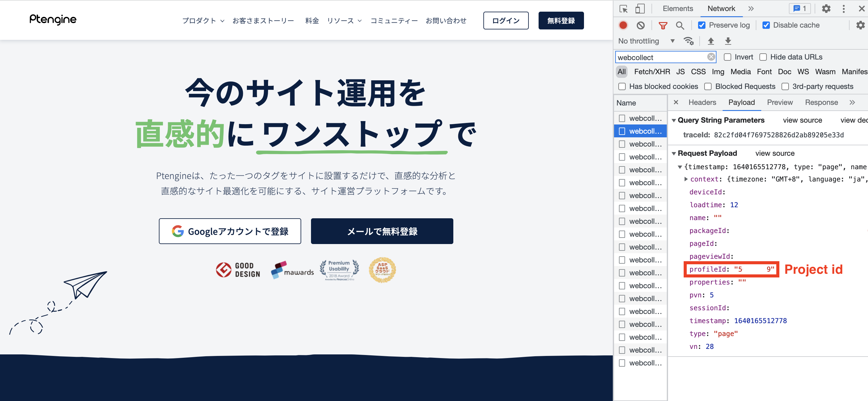The height and width of the screenshot is (401, 868).
Task: Show more request detail tabs chevron
Action: click(x=852, y=102)
